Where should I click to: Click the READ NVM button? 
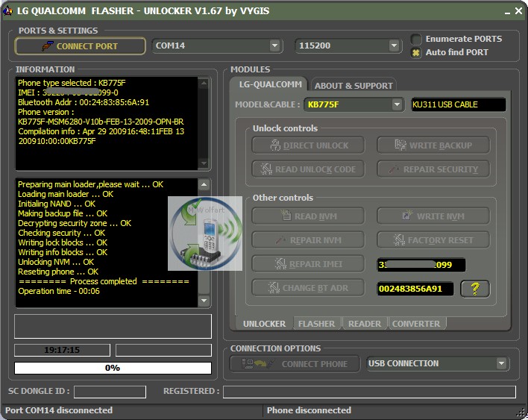coord(308,216)
